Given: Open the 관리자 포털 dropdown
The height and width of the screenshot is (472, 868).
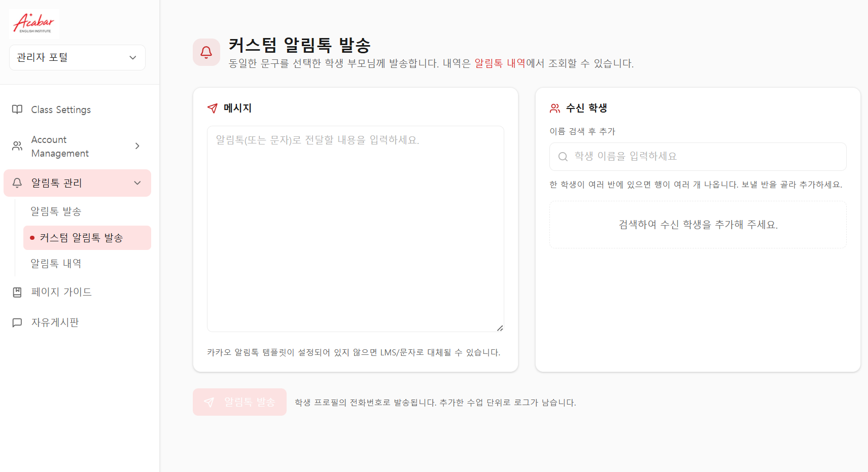Looking at the screenshot, I should (77, 57).
